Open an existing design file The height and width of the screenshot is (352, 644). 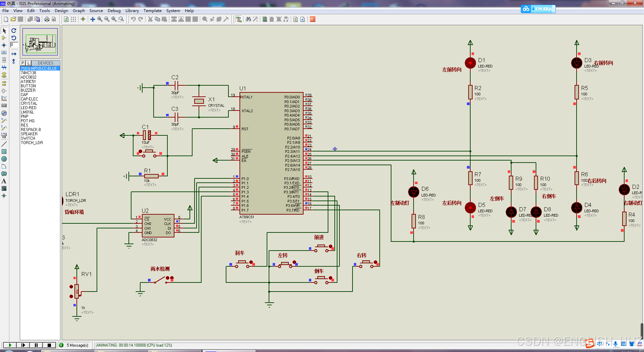click(x=13, y=19)
